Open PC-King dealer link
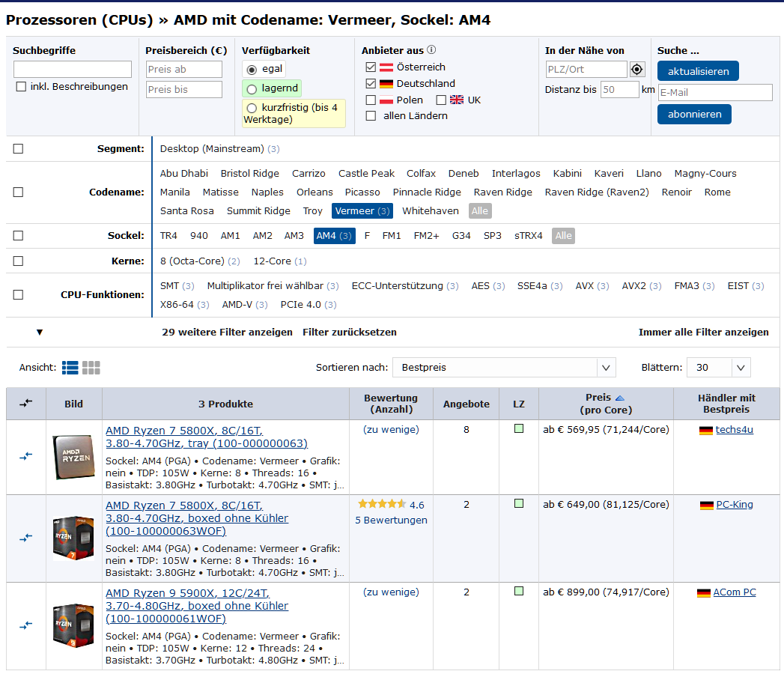 coord(735,505)
